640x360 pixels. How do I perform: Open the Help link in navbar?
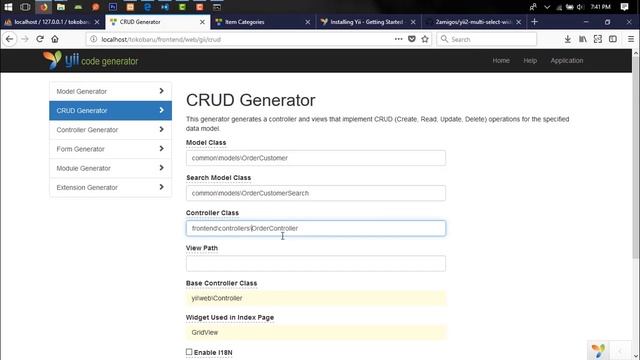click(530, 60)
